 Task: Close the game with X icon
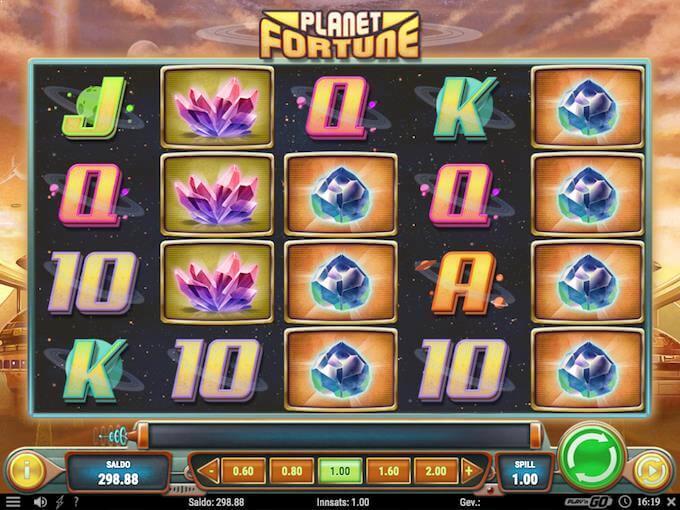coord(670,502)
